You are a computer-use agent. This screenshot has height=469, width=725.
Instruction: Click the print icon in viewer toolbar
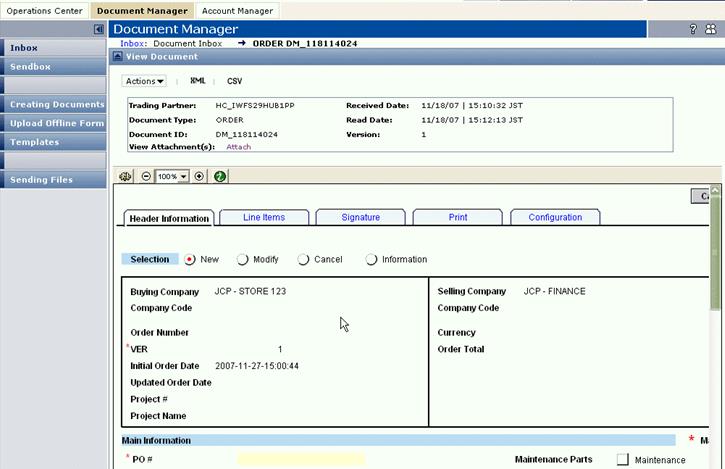pyautogui.click(x=126, y=176)
